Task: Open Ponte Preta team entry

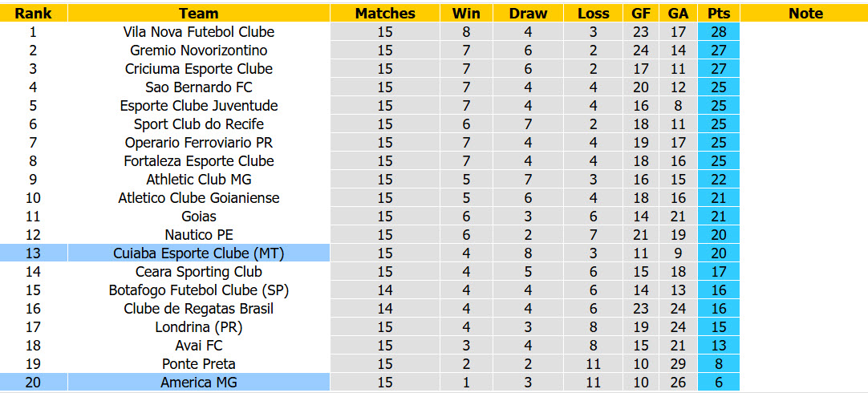Action: click(x=199, y=364)
